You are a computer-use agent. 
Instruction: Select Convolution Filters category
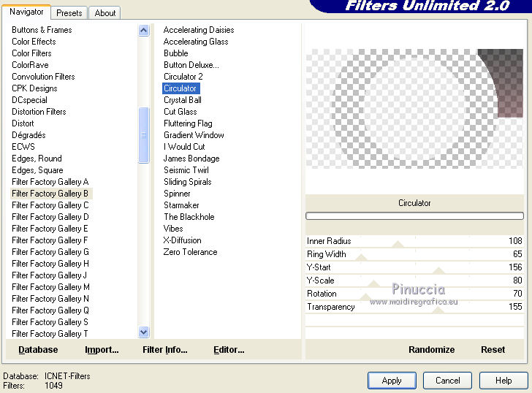[43, 77]
